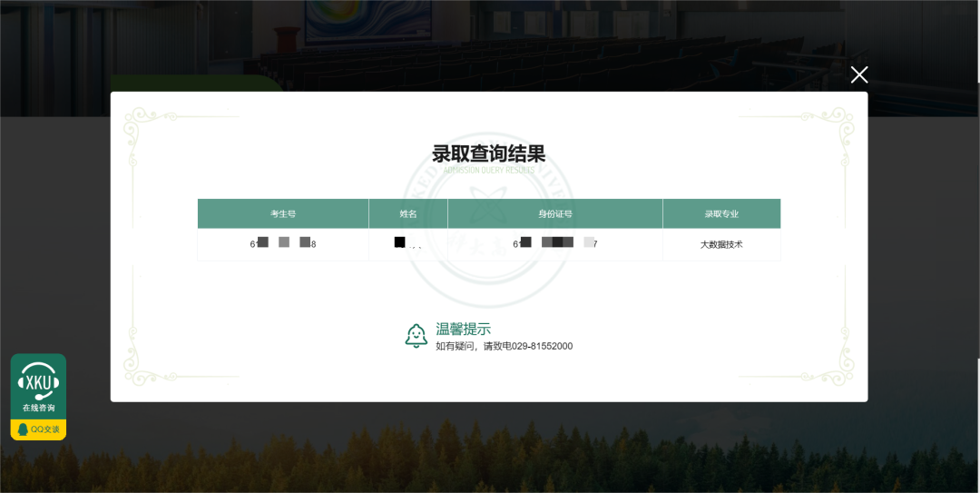Click the 温馨提示 heading text
The image size is (980, 493).
coord(463,329)
